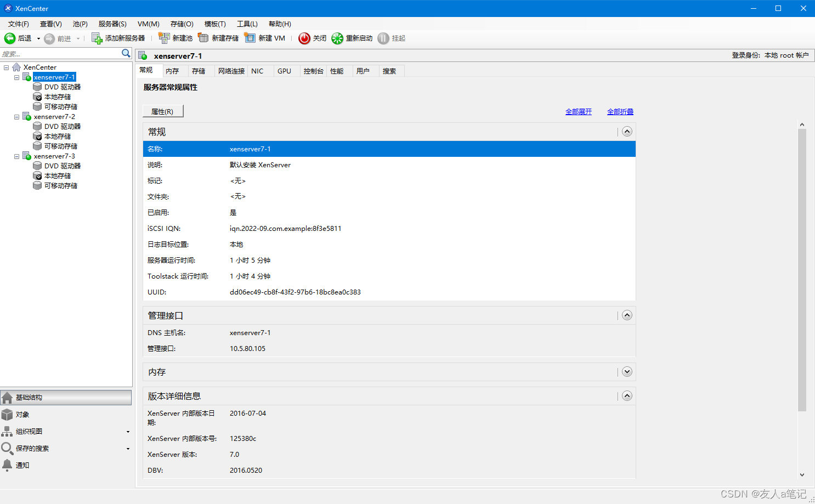Click the 全部展开 (Expand all) link
This screenshot has width=815, height=504.
pyautogui.click(x=579, y=111)
